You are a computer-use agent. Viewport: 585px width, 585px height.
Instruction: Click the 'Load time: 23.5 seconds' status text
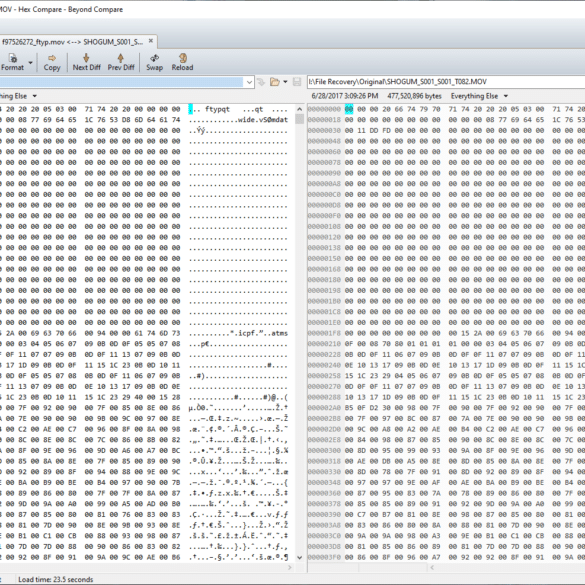pos(56,579)
